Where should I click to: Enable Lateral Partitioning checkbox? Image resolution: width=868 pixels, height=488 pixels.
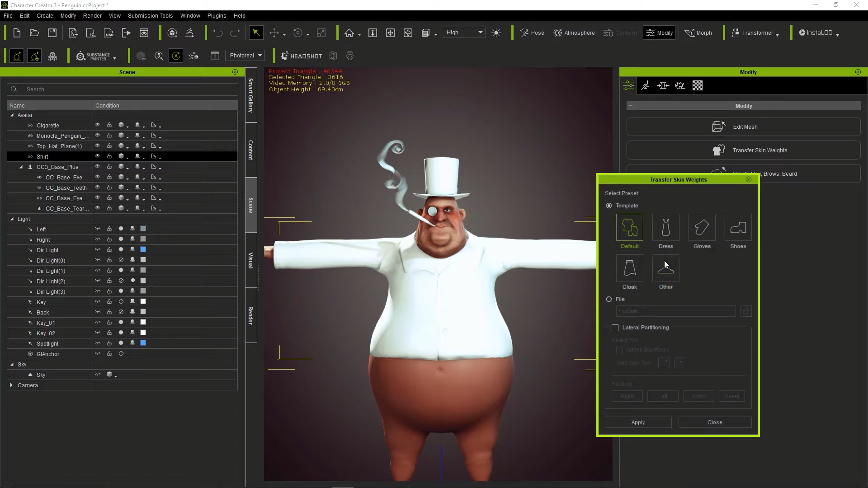point(615,328)
